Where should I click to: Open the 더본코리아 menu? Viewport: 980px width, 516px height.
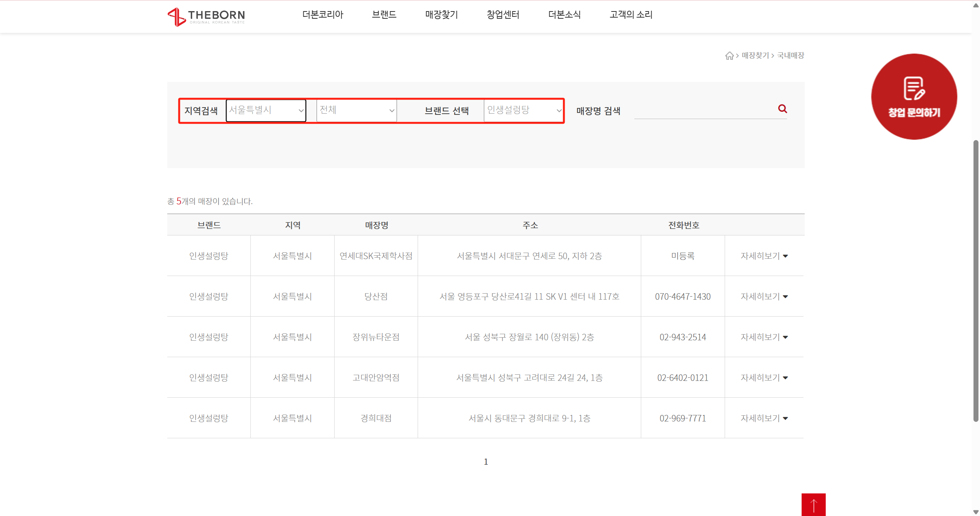click(323, 15)
